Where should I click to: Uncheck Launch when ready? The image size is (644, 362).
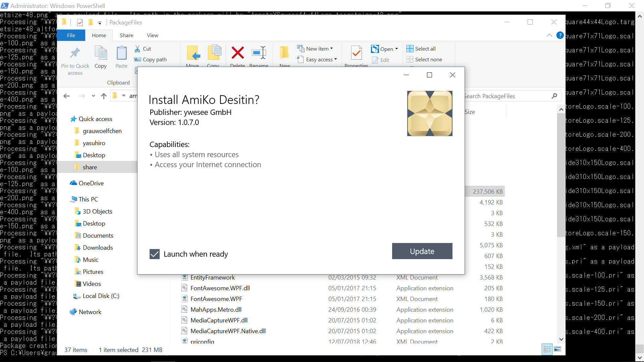click(x=154, y=254)
